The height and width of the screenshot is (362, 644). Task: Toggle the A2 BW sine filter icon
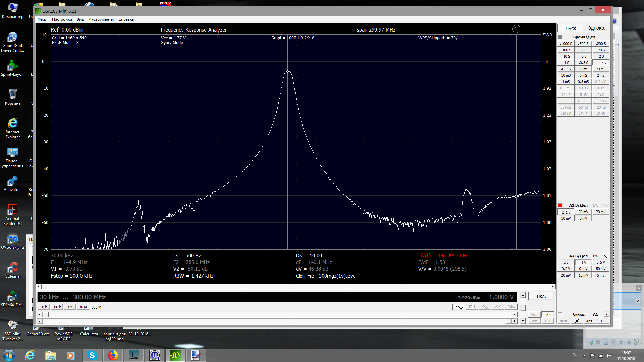click(x=605, y=256)
